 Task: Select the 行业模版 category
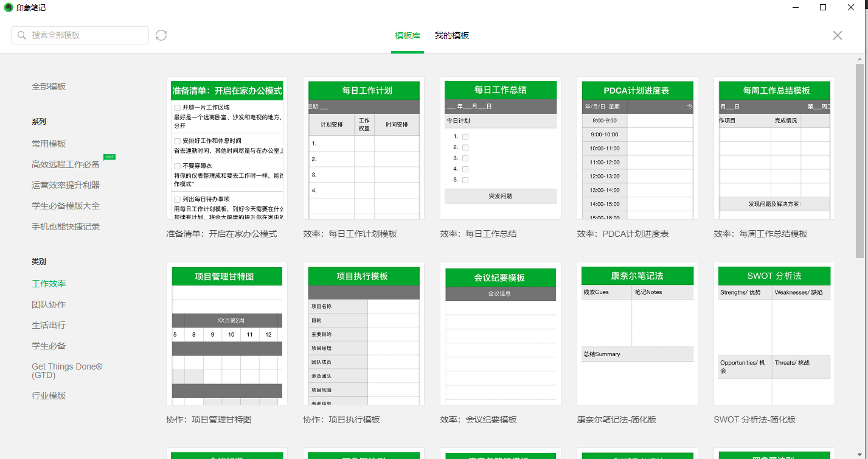49,396
